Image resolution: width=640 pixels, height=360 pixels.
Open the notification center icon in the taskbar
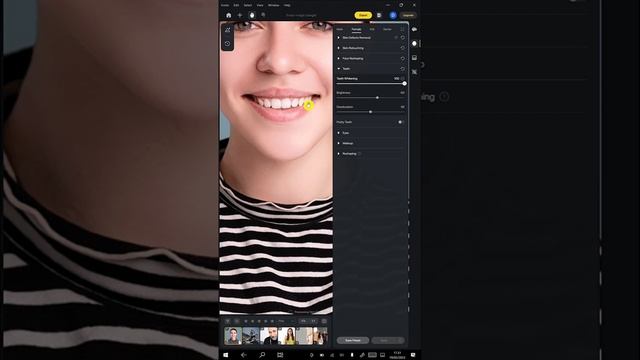click(x=413, y=355)
